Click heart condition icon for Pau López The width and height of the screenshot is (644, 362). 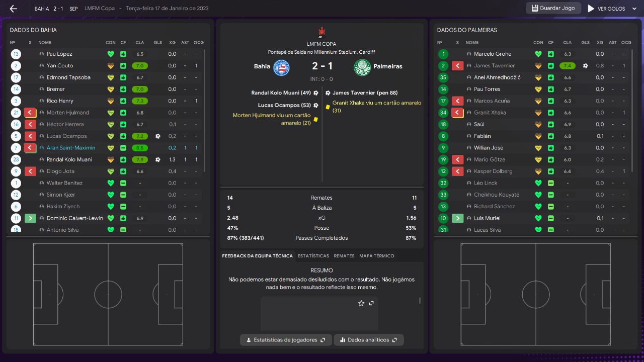pyautogui.click(x=111, y=54)
